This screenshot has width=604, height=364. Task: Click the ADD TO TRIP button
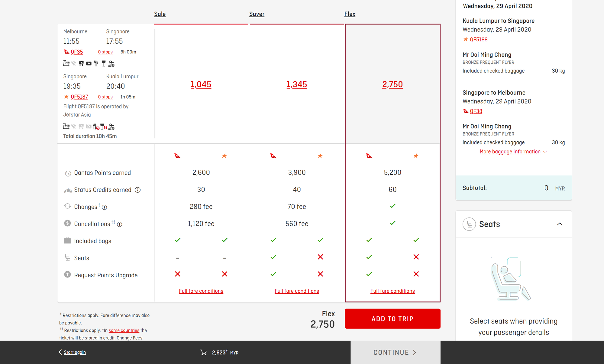(x=392, y=319)
